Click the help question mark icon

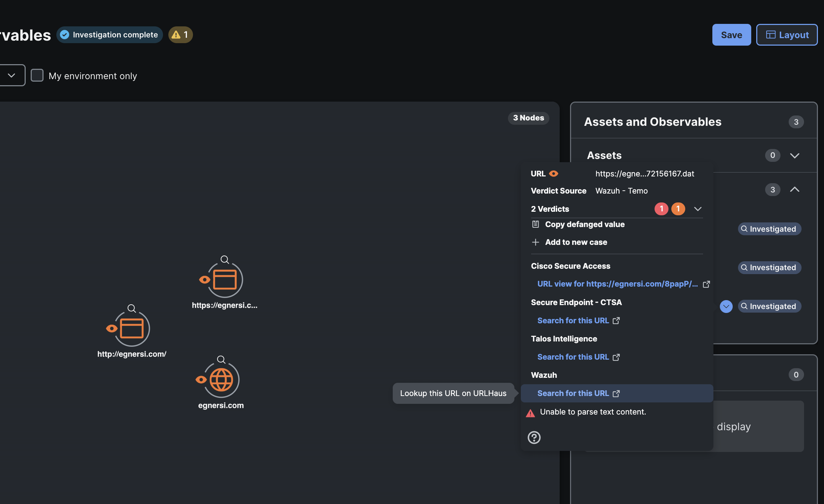[x=534, y=437]
